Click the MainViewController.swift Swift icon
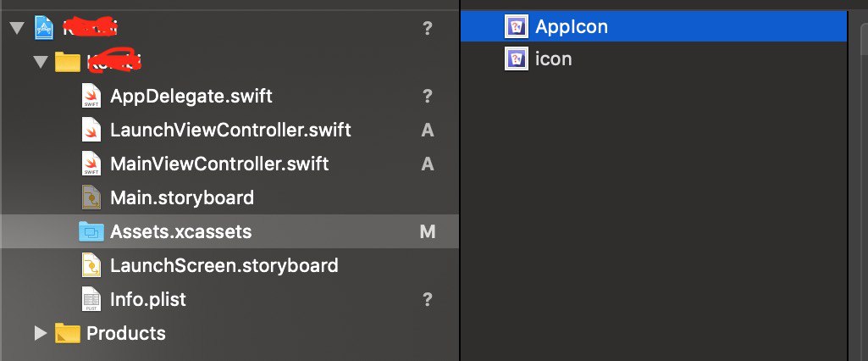Image resolution: width=868 pixels, height=361 pixels. click(91, 164)
